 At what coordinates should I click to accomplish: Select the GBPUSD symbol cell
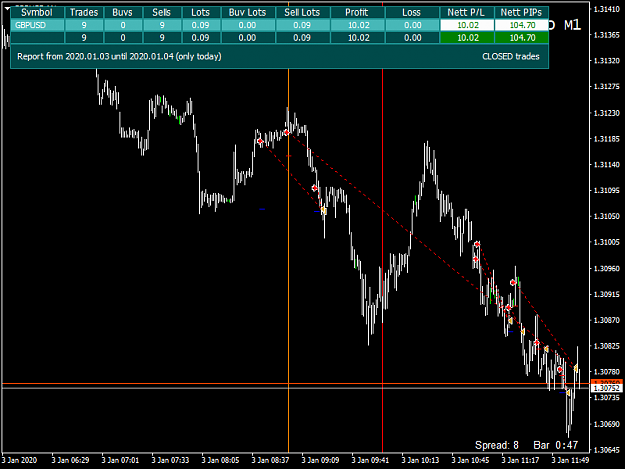click(37, 26)
